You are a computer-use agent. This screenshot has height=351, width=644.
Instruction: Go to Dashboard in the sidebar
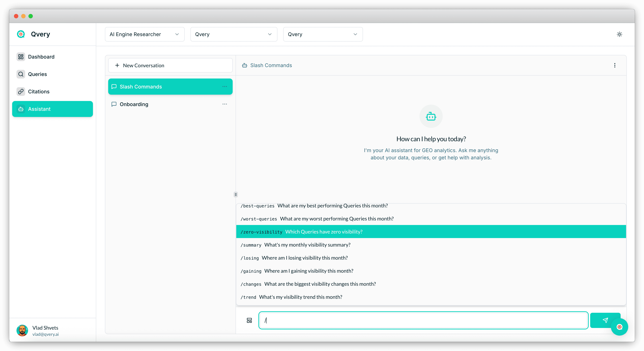click(x=41, y=57)
